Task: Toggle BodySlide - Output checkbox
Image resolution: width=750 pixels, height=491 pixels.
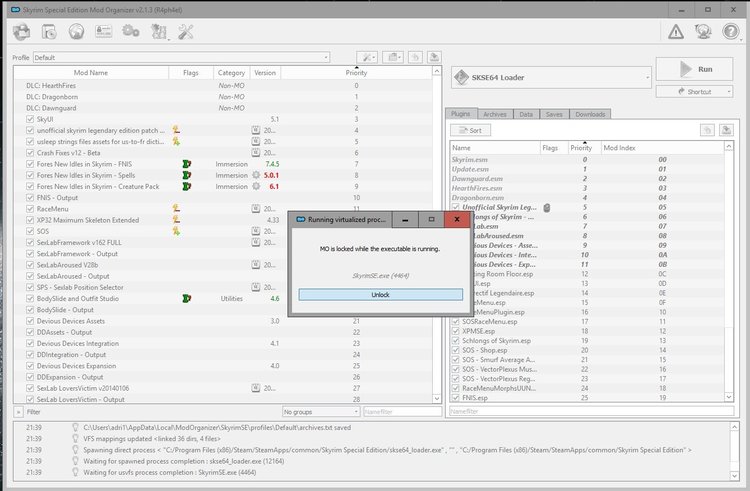Action: pos(30,310)
